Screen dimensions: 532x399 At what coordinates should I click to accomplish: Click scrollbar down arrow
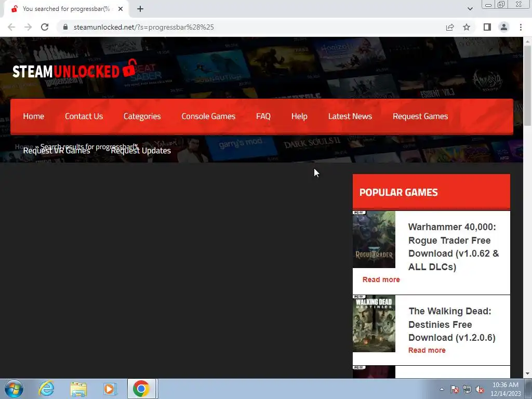(x=527, y=374)
